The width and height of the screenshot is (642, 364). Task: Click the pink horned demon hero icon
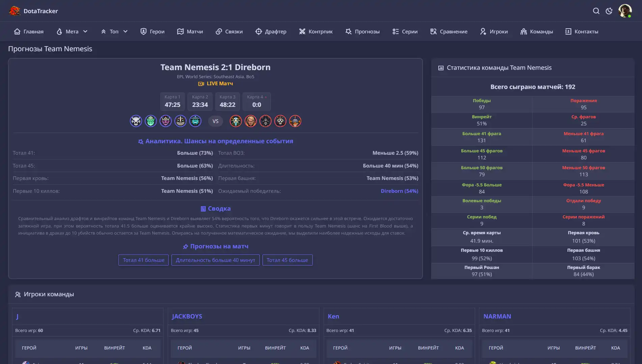166,121
